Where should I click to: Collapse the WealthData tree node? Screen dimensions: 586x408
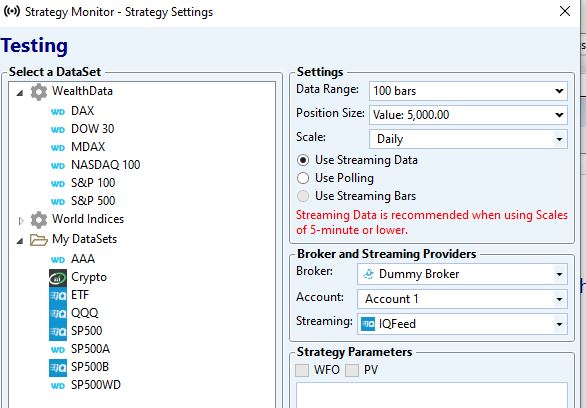pyautogui.click(x=20, y=93)
